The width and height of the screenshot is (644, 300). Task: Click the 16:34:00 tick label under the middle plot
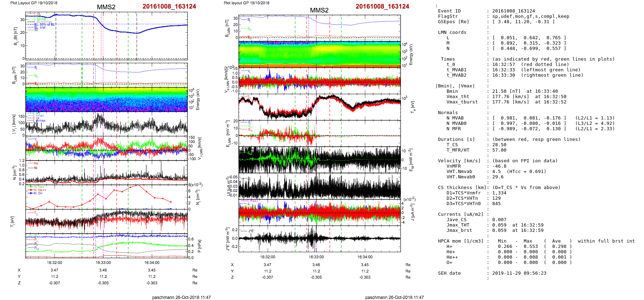365,257
